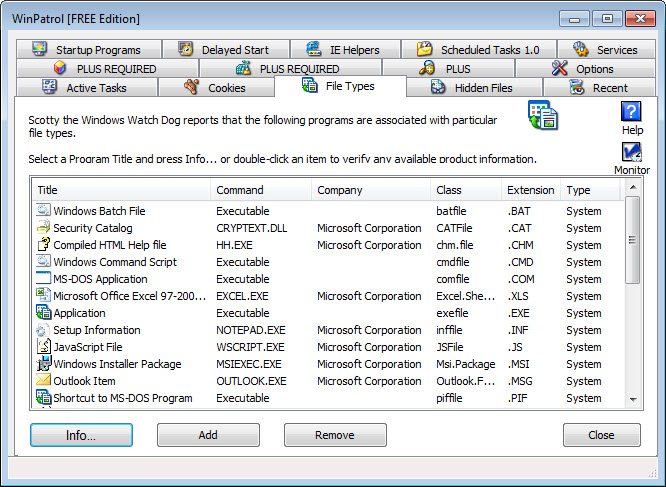Select the OUTLOOK.EXE command cell
Screen dimensions: 666x487
[251, 381]
